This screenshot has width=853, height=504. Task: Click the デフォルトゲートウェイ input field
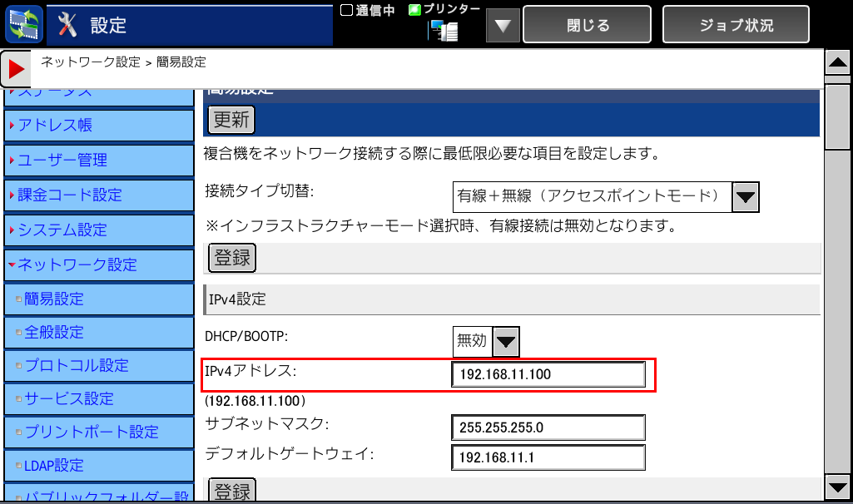pos(548,457)
